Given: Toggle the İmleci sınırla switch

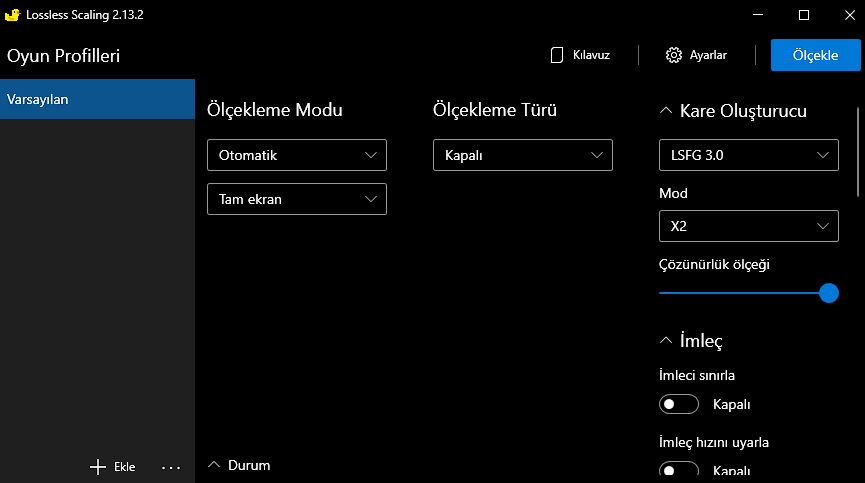Looking at the screenshot, I should click(x=679, y=404).
